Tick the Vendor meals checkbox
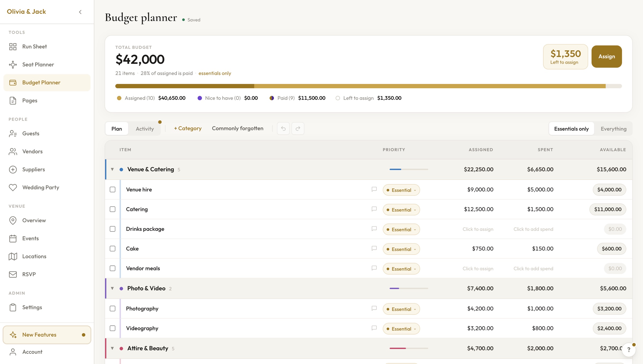This screenshot has height=364, width=643. [113, 268]
